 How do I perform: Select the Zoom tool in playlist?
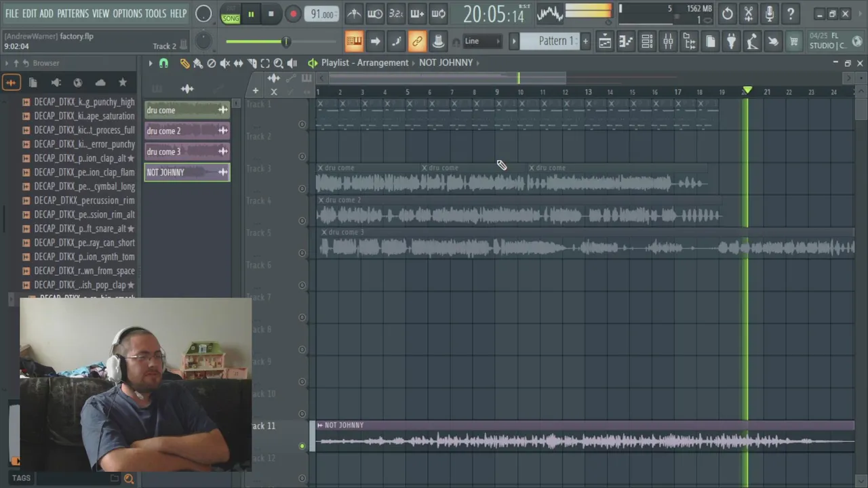click(279, 63)
